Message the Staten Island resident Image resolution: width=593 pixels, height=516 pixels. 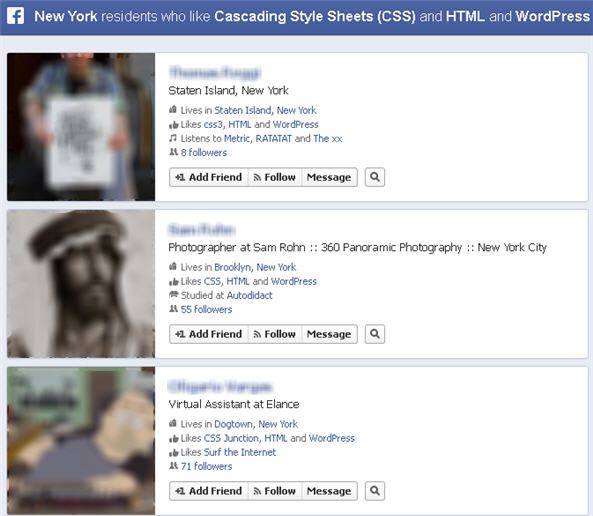[x=329, y=177]
